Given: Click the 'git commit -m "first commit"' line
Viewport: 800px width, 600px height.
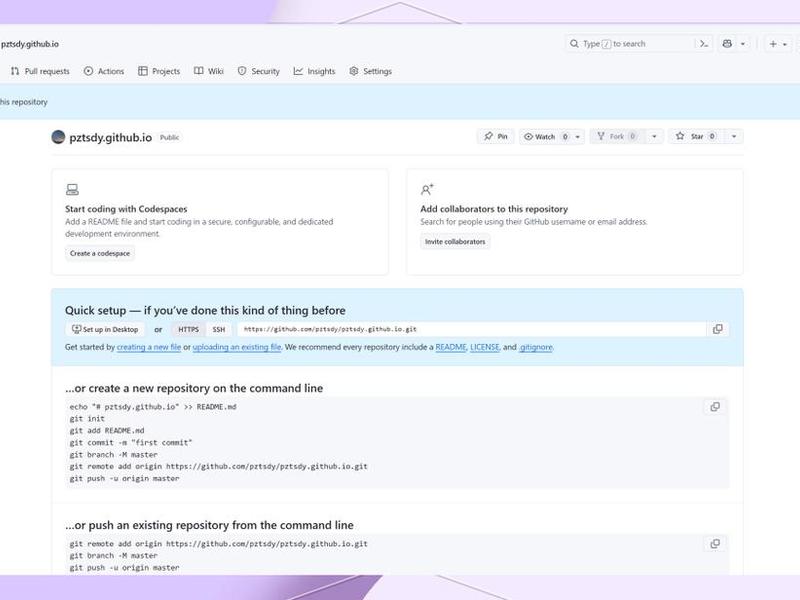Looking at the screenshot, I should (131, 442).
